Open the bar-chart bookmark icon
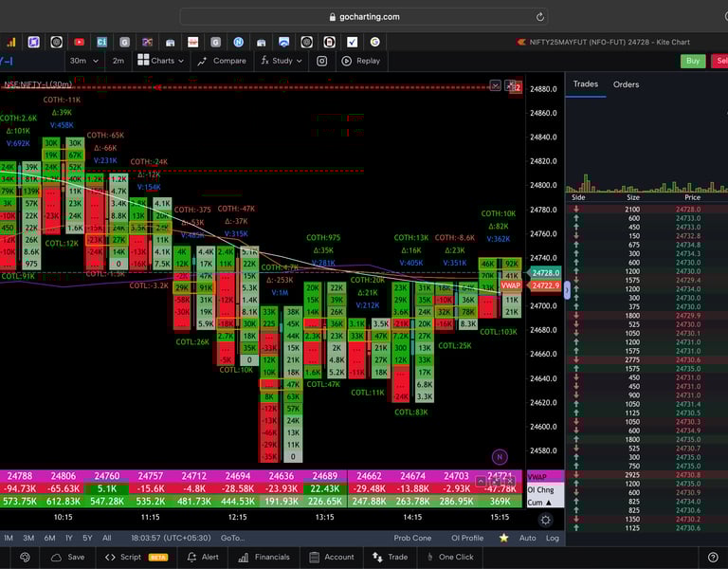Screen dimensions: 728x569 click(x=10, y=43)
